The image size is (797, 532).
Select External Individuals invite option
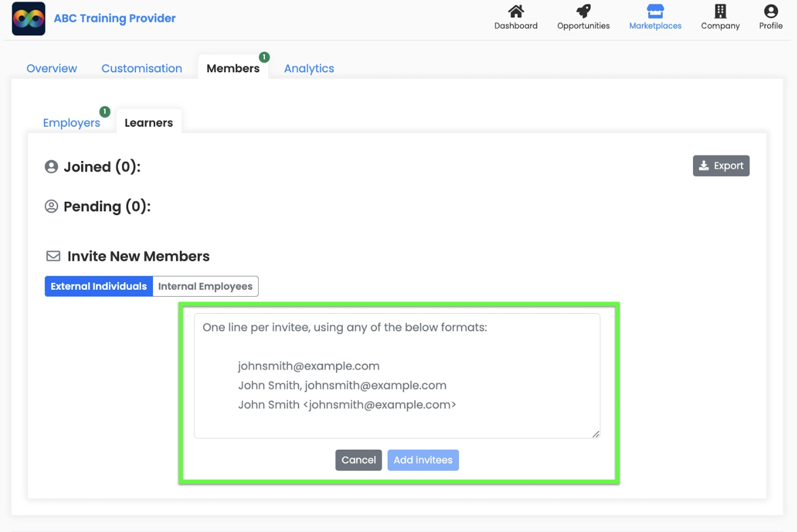tap(99, 286)
